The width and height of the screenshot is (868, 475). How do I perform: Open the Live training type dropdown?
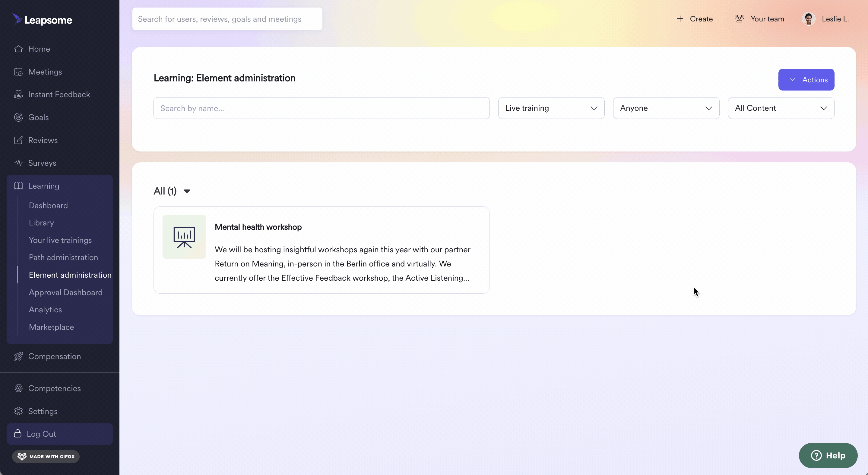pos(551,108)
